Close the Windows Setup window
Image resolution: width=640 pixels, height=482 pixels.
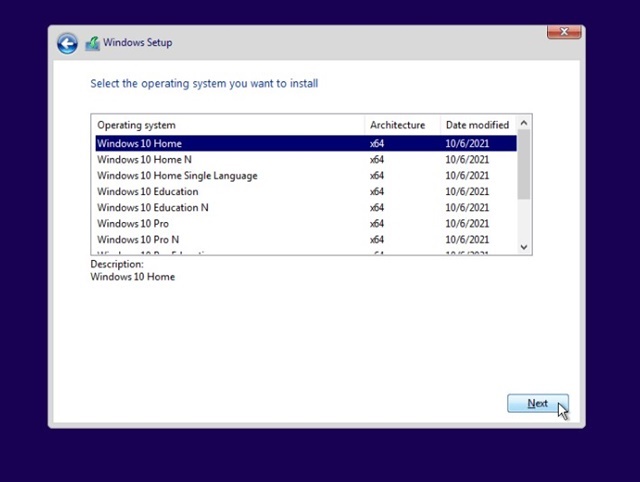[x=564, y=32]
